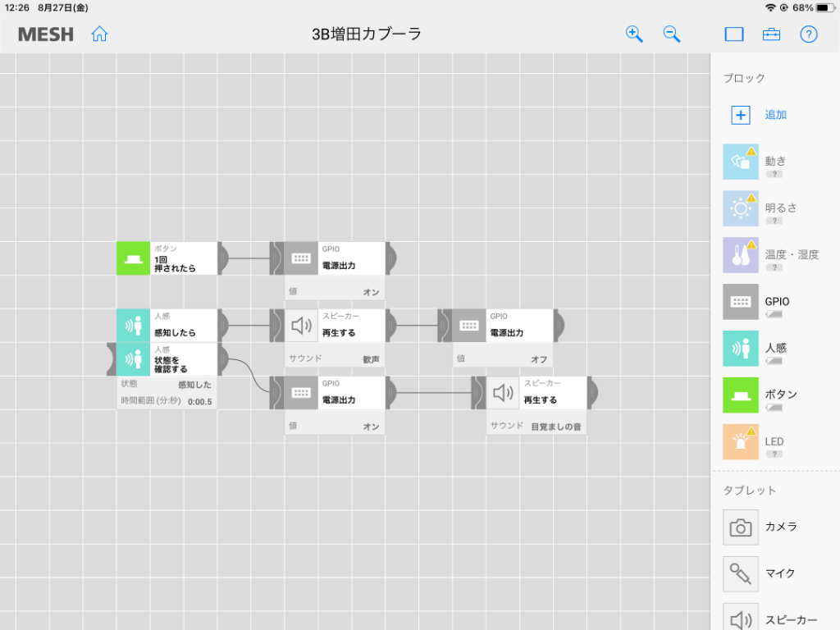The image size is (840, 630).
Task: Tap the green 1回押されたら button block on canvas
Action: [167, 258]
